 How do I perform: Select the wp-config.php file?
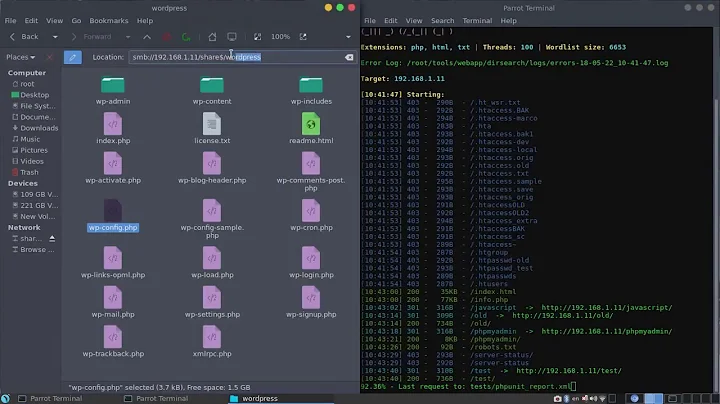pyautogui.click(x=113, y=216)
